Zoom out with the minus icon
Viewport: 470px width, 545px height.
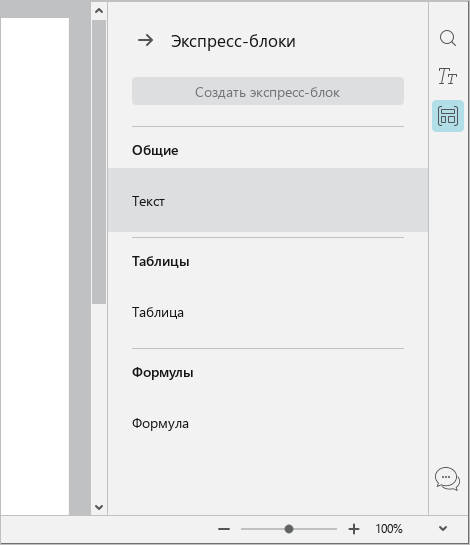[224, 529]
